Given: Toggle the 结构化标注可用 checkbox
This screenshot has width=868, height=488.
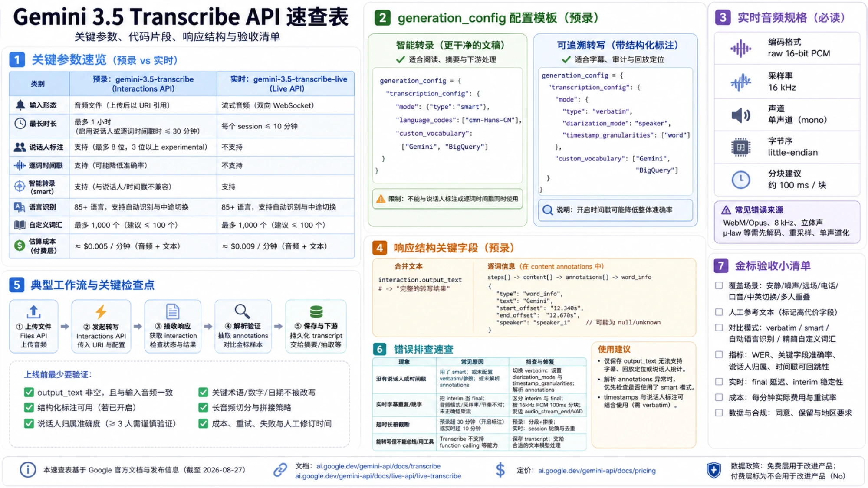Looking at the screenshot, I should point(29,408).
